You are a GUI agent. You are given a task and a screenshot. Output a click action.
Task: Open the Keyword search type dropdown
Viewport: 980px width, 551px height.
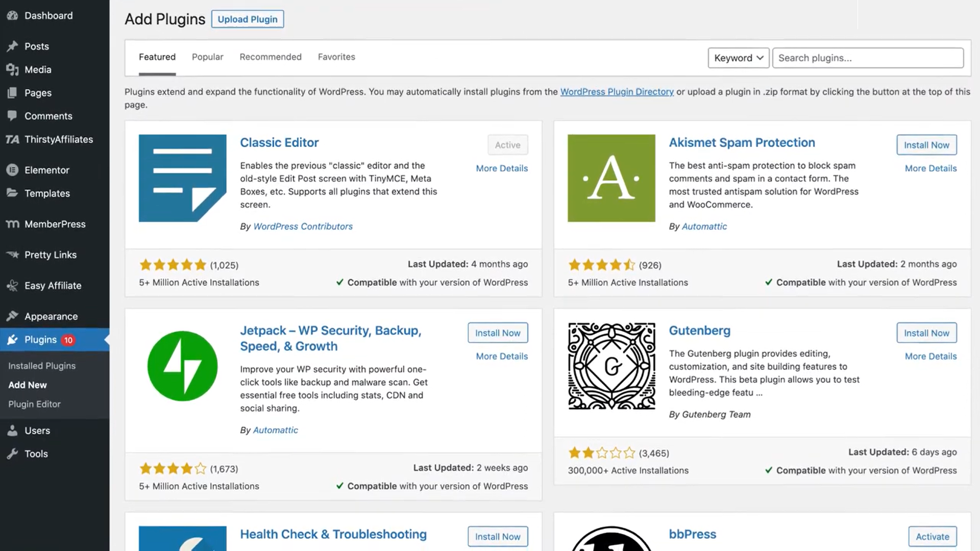(738, 58)
